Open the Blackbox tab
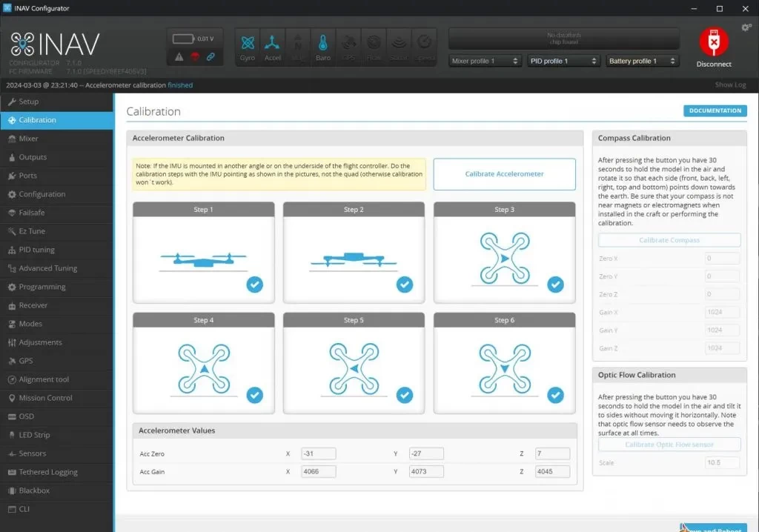 [x=56, y=491]
